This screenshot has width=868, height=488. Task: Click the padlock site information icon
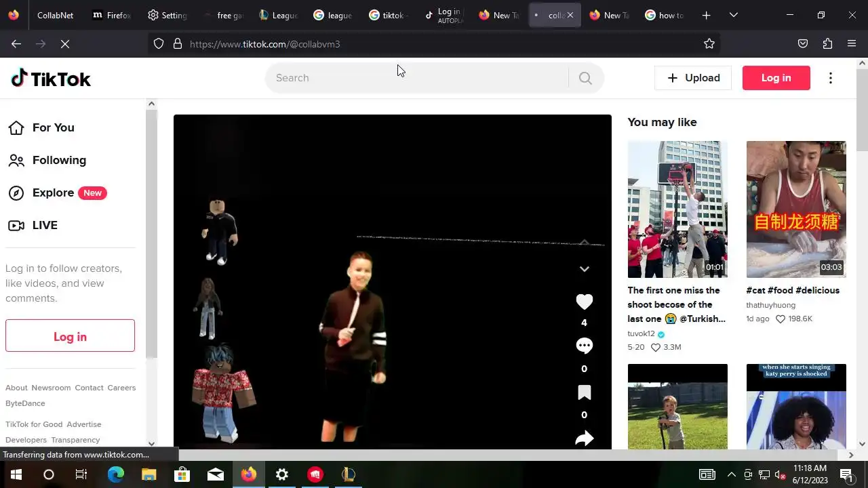tap(178, 44)
